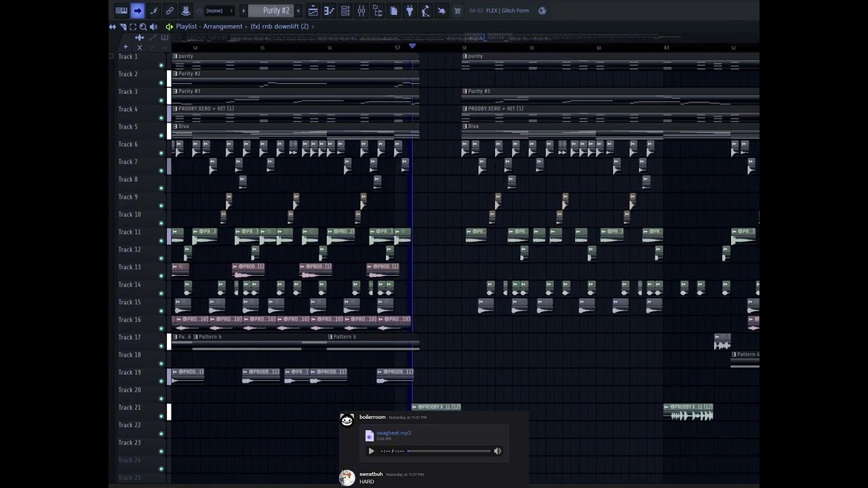The height and width of the screenshot is (488, 868).
Task: Click bar 60 on timeline ruler
Action: [599, 47]
